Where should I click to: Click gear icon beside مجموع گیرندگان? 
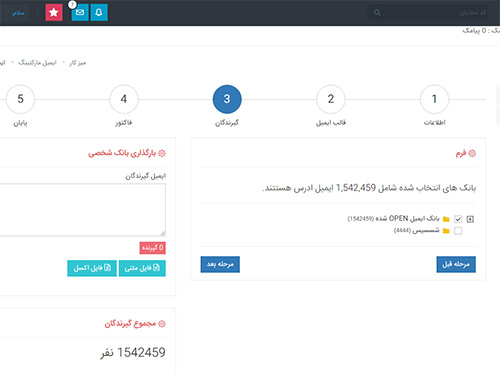tap(162, 324)
